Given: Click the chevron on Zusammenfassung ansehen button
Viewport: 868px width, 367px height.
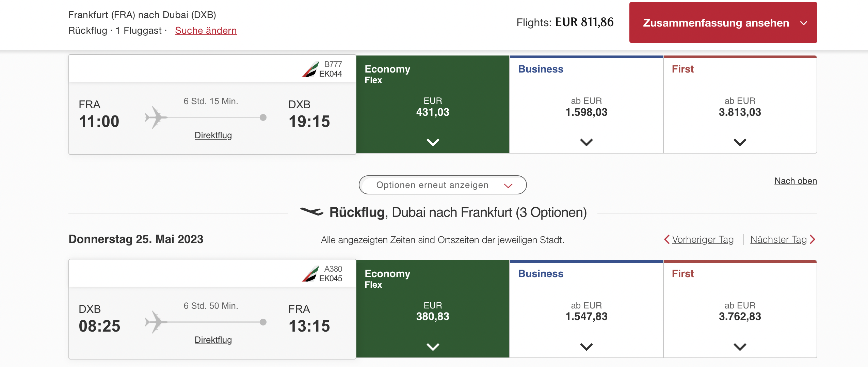Looking at the screenshot, I should tap(804, 23).
